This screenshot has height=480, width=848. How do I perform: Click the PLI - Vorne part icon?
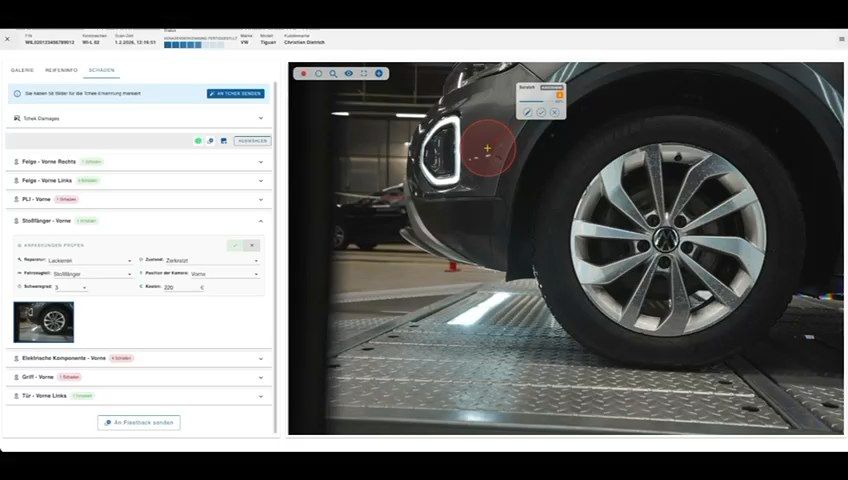pyautogui.click(x=16, y=199)
